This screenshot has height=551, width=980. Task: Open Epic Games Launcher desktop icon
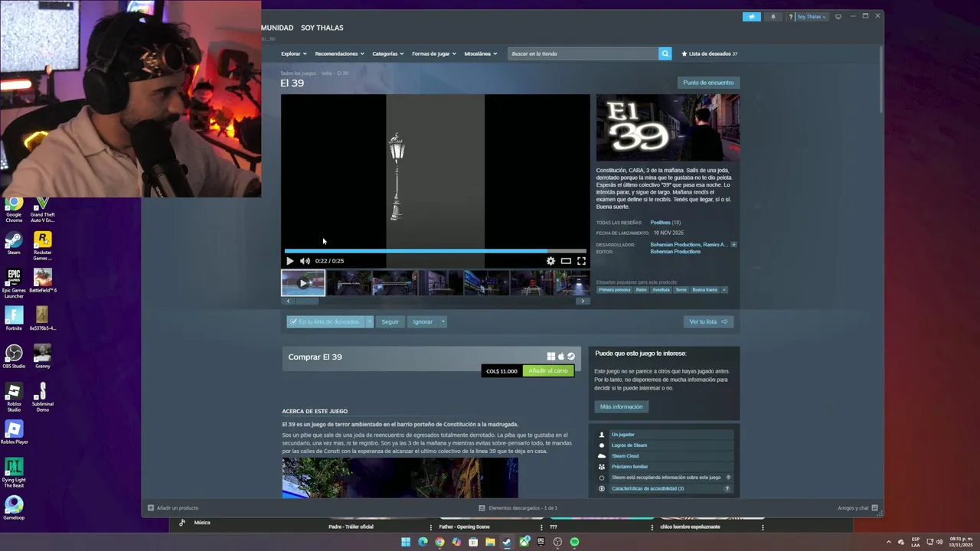coord(14,283)
